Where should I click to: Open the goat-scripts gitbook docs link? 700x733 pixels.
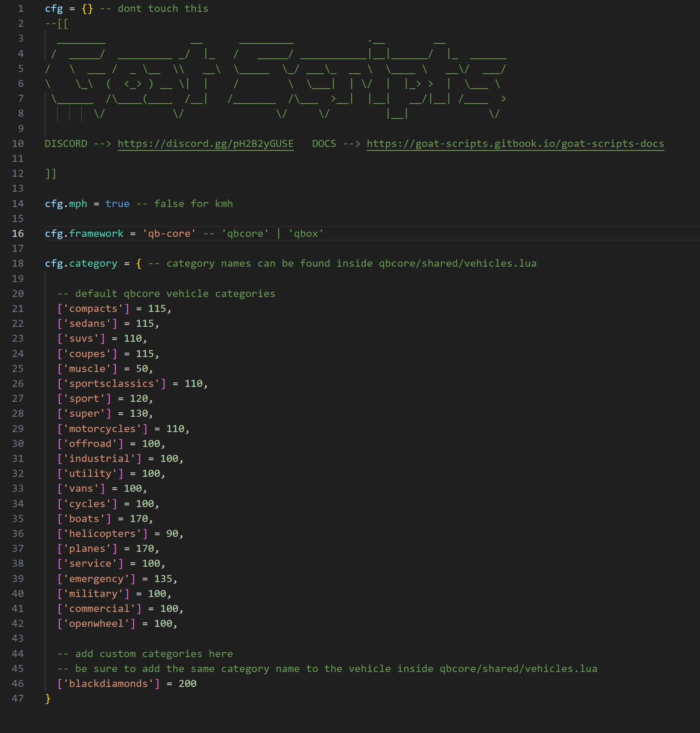coord(515,144)
